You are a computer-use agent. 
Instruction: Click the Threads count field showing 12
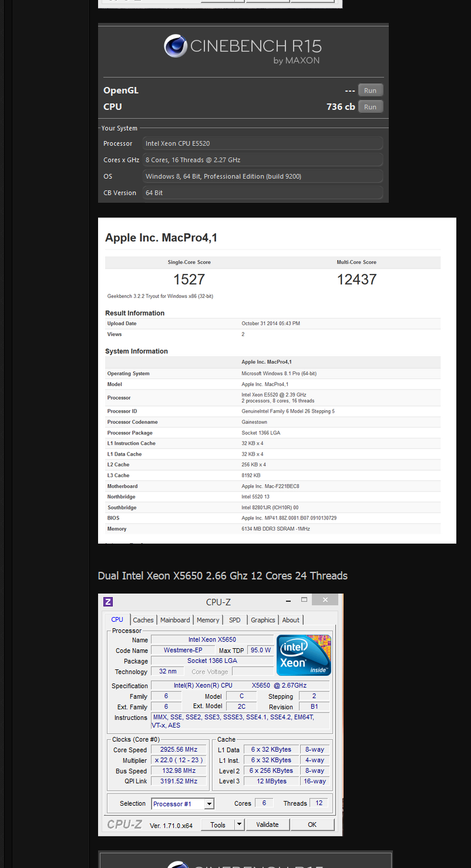pyautogui.click(x=319, y=803)
